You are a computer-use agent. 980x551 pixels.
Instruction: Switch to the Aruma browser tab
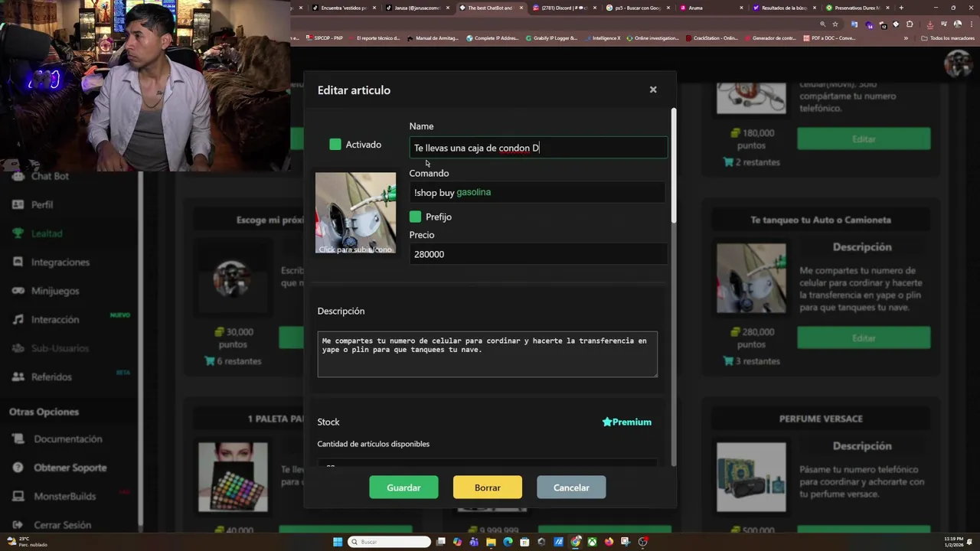click(710, 8)
